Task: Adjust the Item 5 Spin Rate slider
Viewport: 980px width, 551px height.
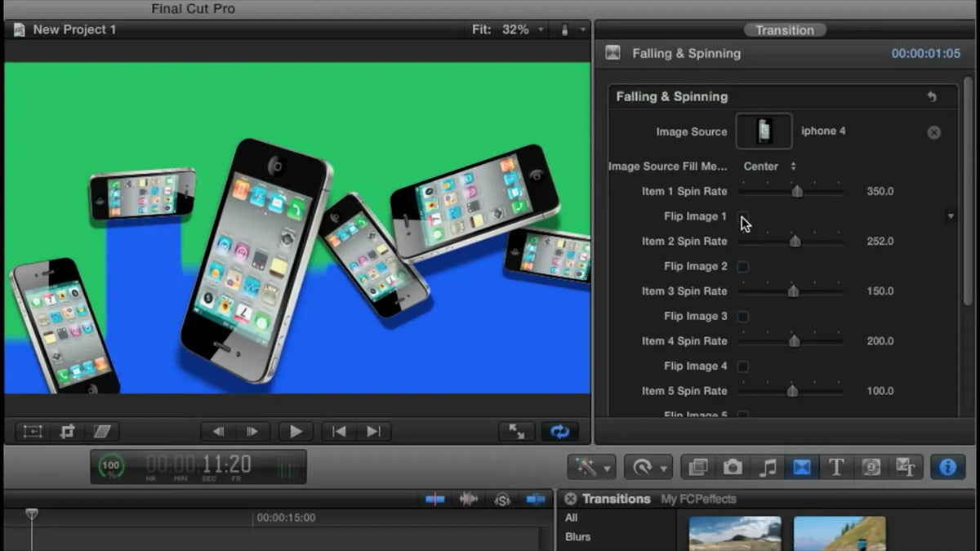Action: click(791, 391)
